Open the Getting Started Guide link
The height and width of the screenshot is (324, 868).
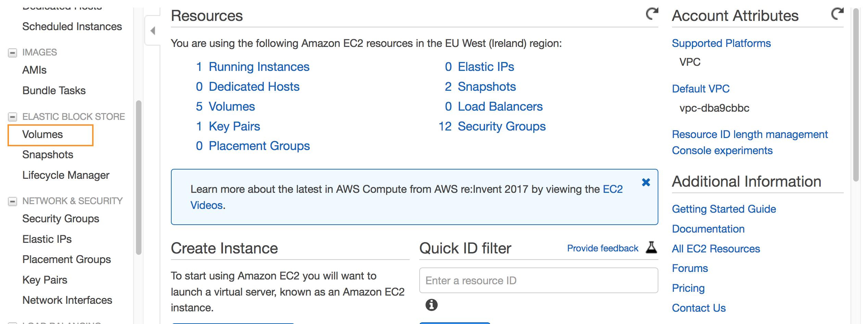[x=723, y=209]
